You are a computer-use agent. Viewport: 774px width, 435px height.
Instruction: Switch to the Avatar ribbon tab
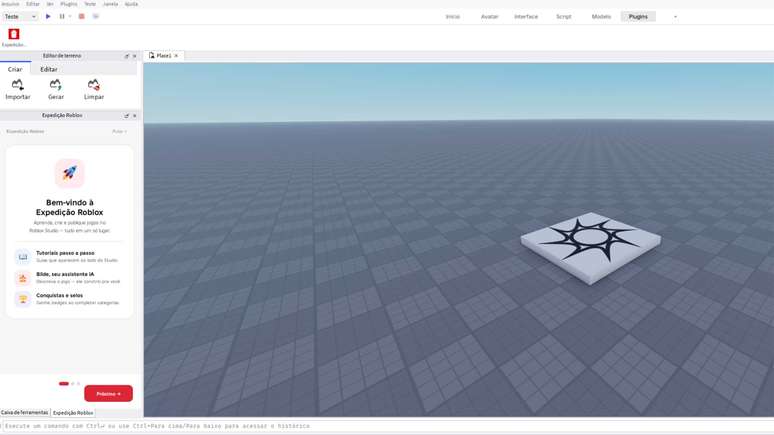click(490, 16)
